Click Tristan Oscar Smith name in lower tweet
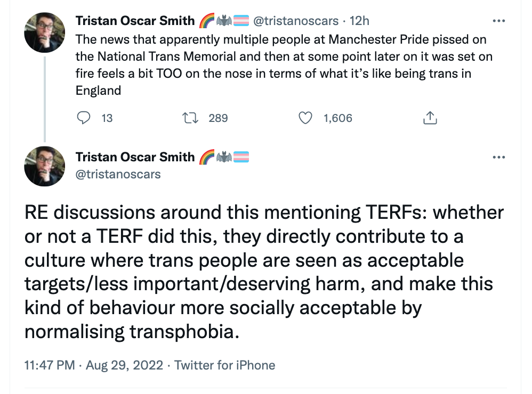The width and height of the screenshot is (532, 394). click(x=135, y=157)
